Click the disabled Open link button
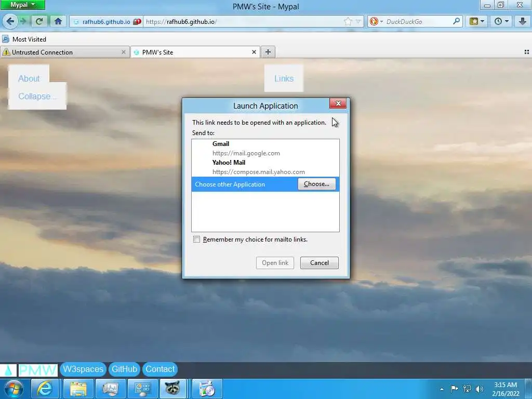532x399 pixels. [275, 262]
